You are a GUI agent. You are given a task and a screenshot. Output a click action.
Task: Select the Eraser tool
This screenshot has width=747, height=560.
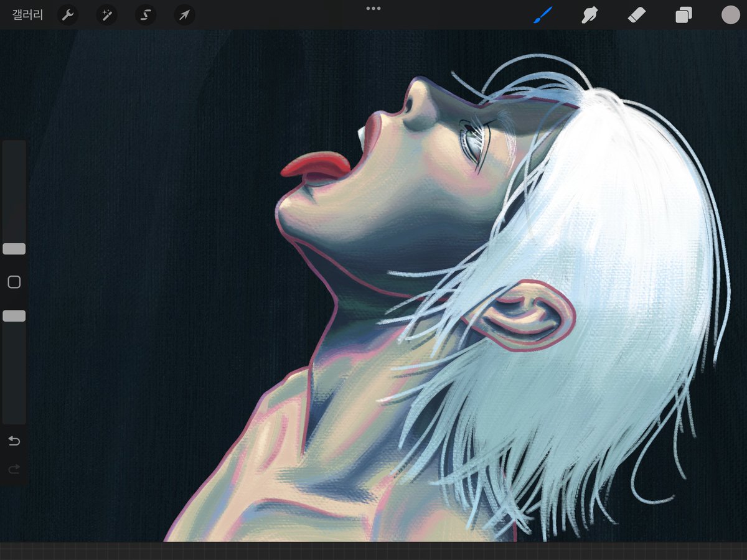pos(637,15)
